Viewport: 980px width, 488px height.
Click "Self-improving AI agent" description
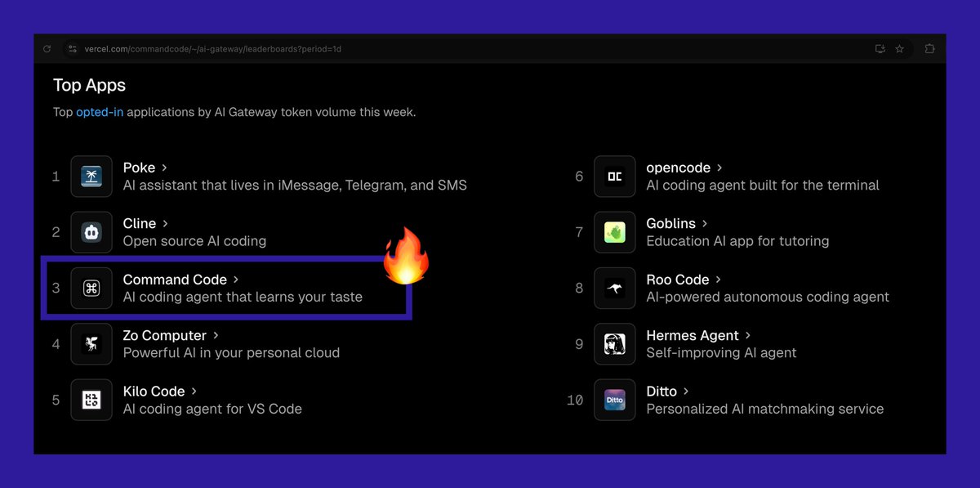721,353
